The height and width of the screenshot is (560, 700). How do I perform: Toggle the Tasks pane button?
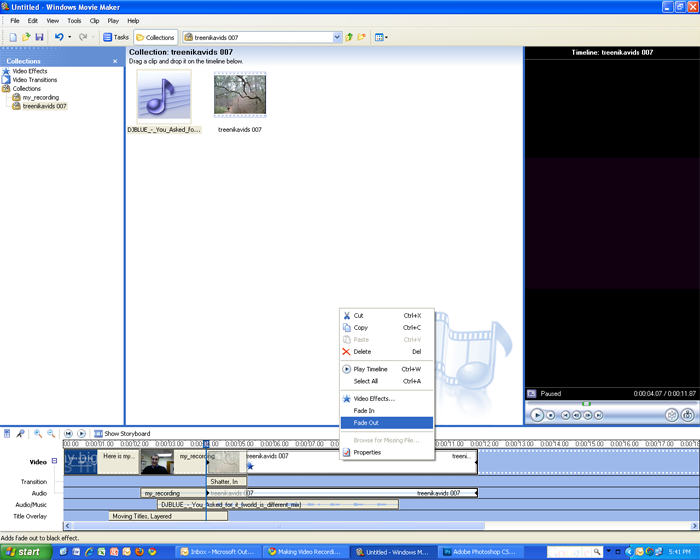[116, 38]
